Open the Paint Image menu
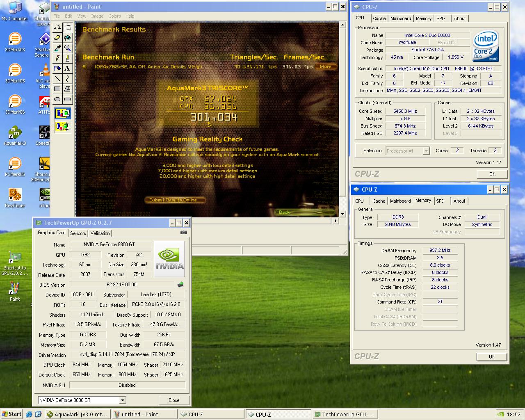525x420 pixels. tap(97, 16)
